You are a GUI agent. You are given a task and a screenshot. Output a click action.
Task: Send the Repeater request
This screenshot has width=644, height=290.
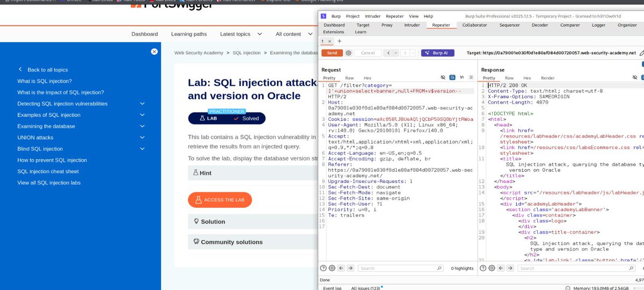[x=332, y=53]
